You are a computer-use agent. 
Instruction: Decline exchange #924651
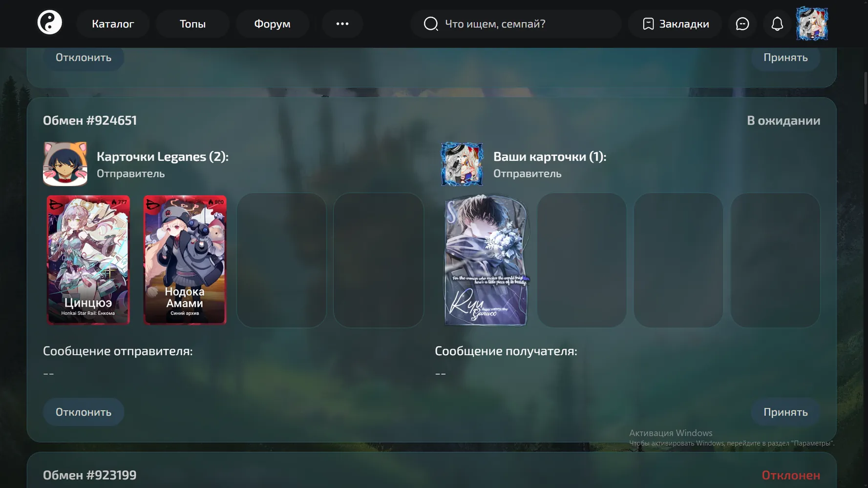pos(84,412)
